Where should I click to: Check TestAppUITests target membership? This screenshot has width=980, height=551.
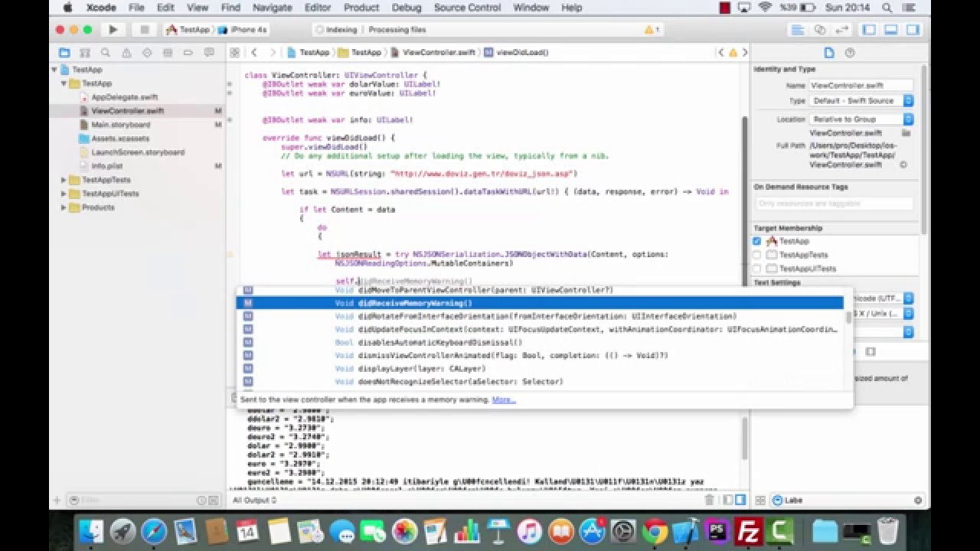click(x=757, y=269)
